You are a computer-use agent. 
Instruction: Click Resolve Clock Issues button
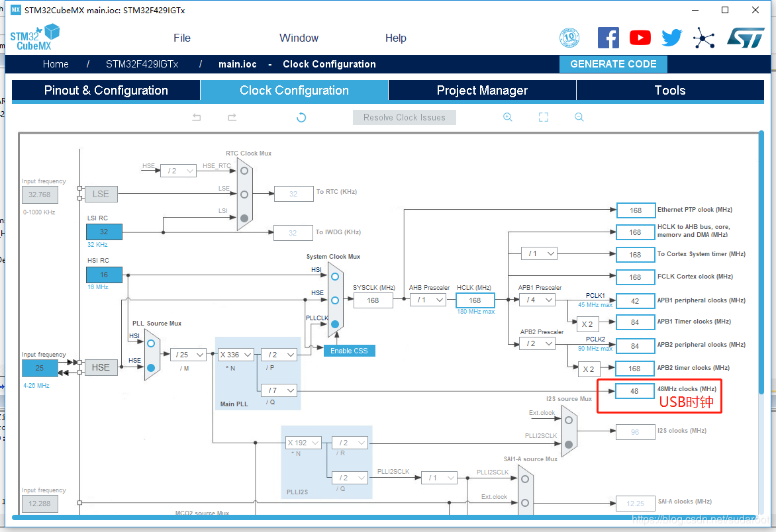point(405,117)
